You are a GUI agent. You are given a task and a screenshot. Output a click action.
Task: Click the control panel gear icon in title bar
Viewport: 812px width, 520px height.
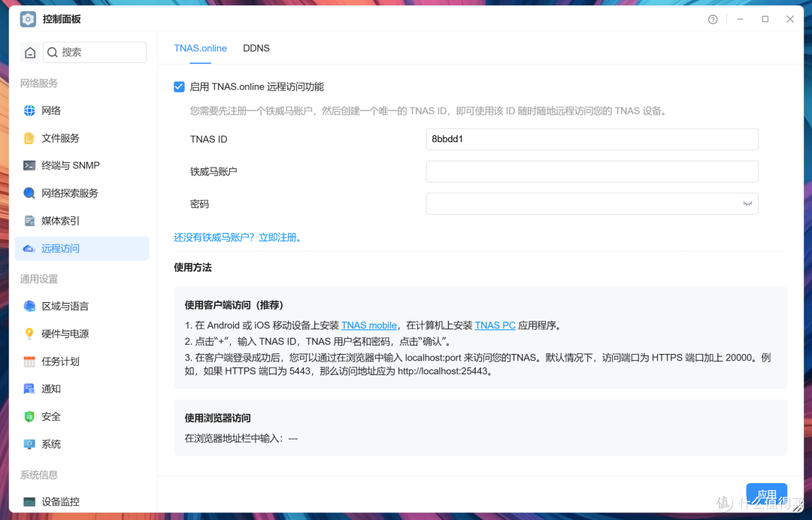[28, 19]
